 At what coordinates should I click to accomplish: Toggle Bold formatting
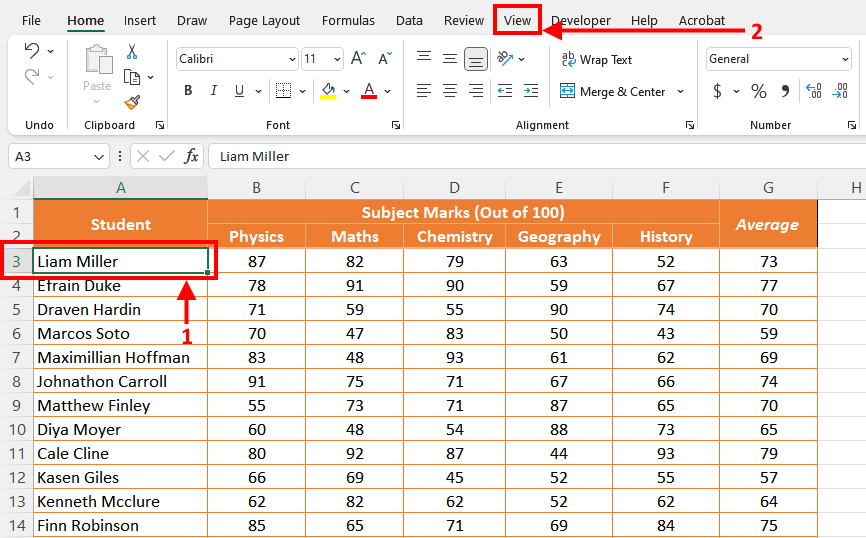[x=188, y=91]
